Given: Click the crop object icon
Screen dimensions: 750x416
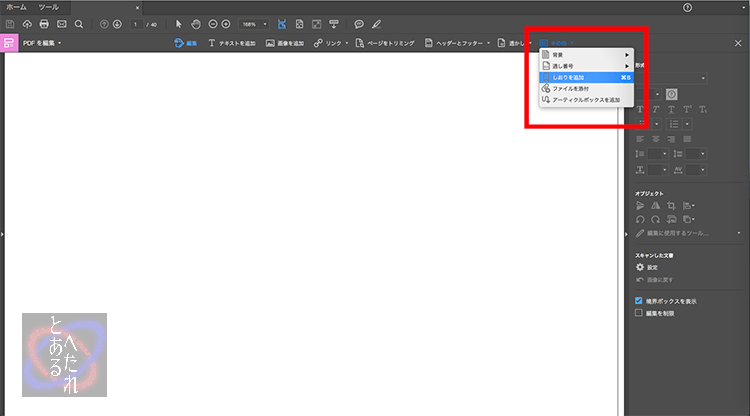Looking at the screenshot, I should [x=671, y=205].
